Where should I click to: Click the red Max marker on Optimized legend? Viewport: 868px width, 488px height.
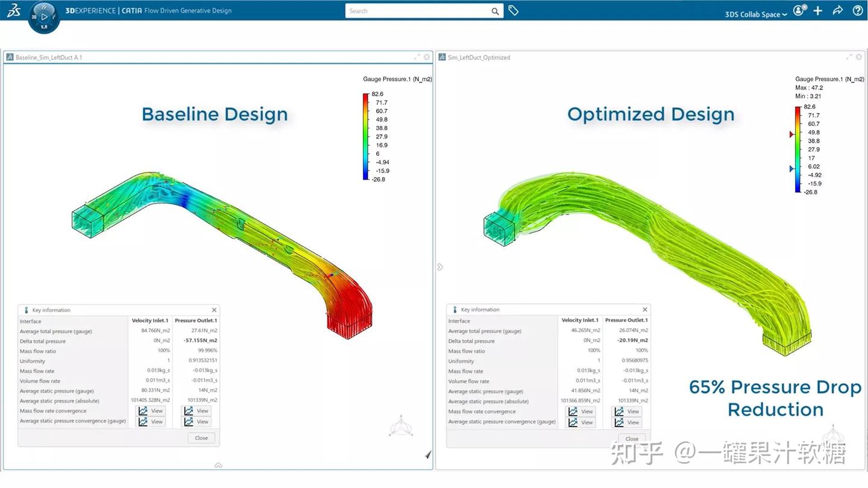[792, 134]
